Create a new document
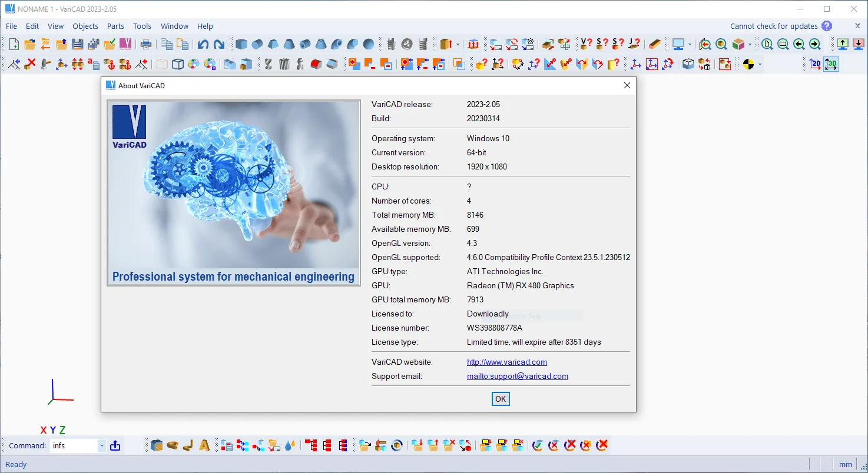 14,44
